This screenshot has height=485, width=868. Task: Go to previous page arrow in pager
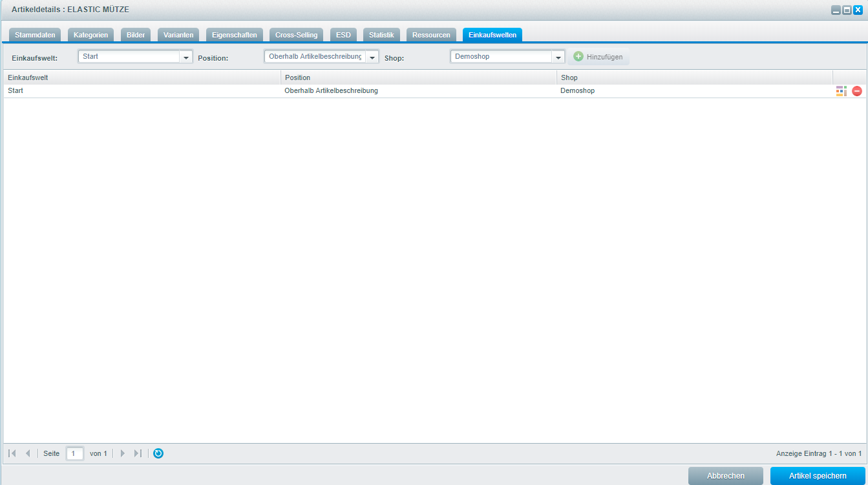click(x=28, y=453)
